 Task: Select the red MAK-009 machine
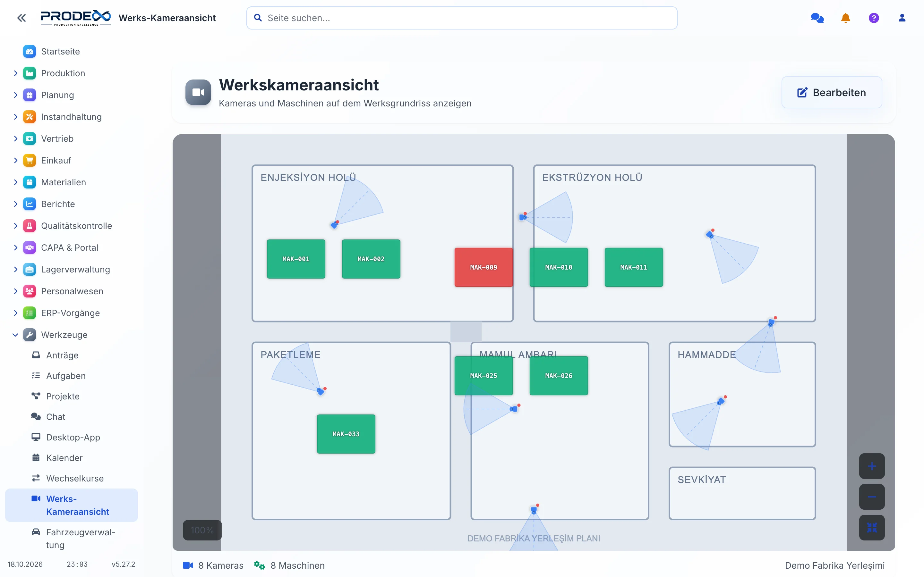[483, 267]
